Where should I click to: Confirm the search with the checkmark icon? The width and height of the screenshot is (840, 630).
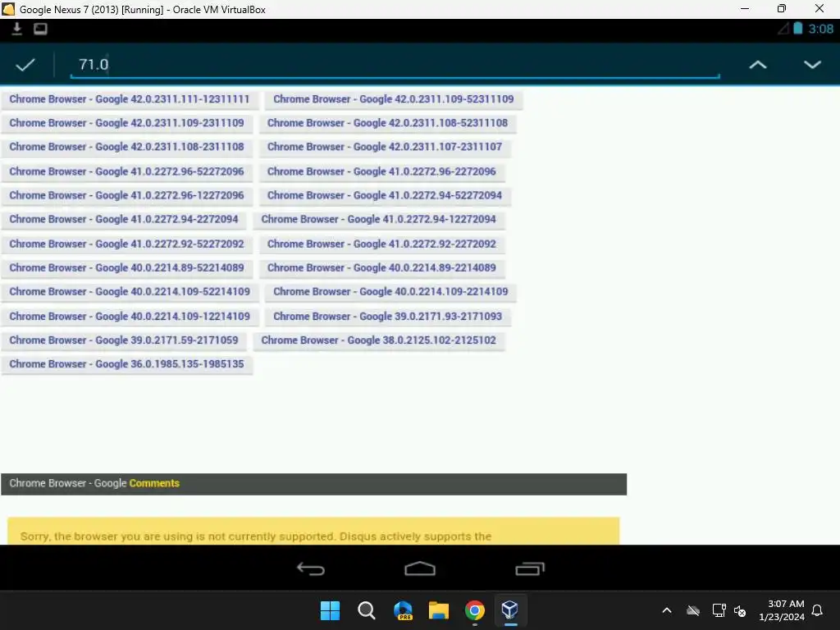[25, 65]
